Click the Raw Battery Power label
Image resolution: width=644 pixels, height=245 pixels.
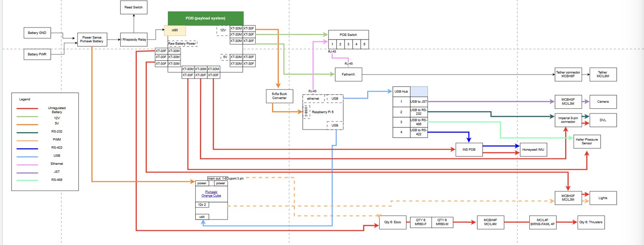[182, 44]
